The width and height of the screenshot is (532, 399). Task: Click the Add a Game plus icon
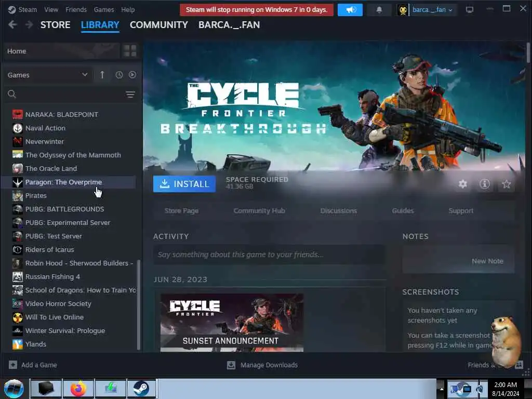pos(13,365)
